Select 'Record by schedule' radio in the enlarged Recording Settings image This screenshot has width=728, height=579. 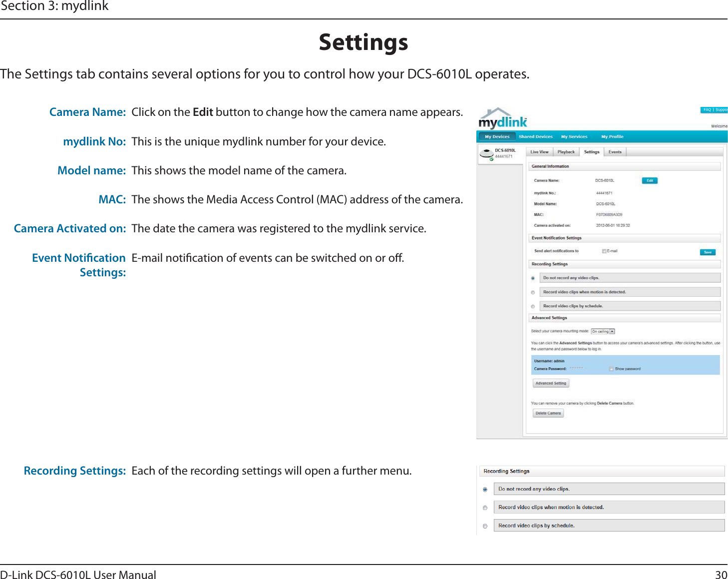485,526
